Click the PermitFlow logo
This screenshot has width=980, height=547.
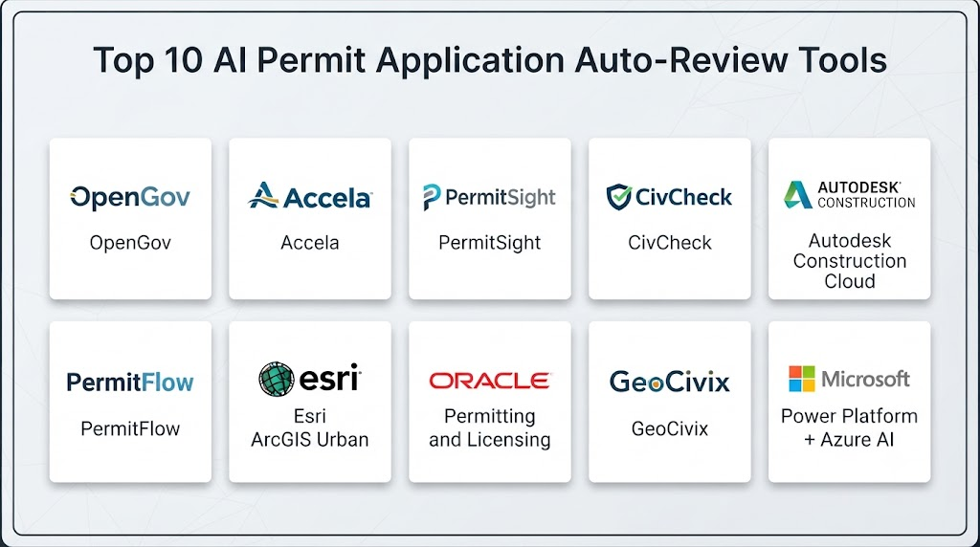point(130,383)
